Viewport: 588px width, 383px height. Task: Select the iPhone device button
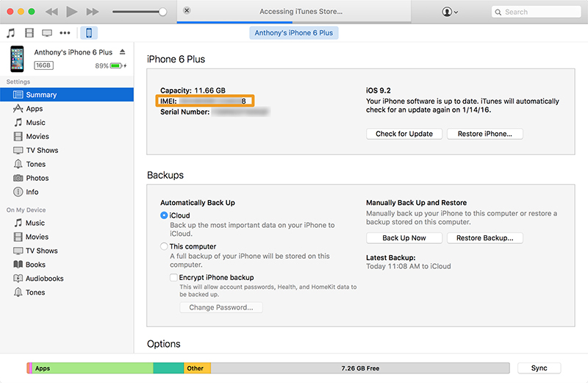(x=89, y=33)
